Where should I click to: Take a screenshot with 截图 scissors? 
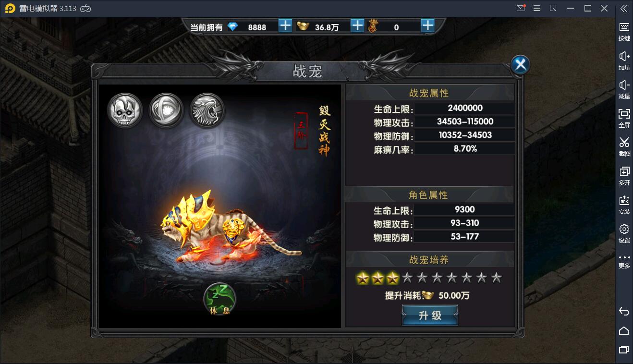[x=624, y=146]
